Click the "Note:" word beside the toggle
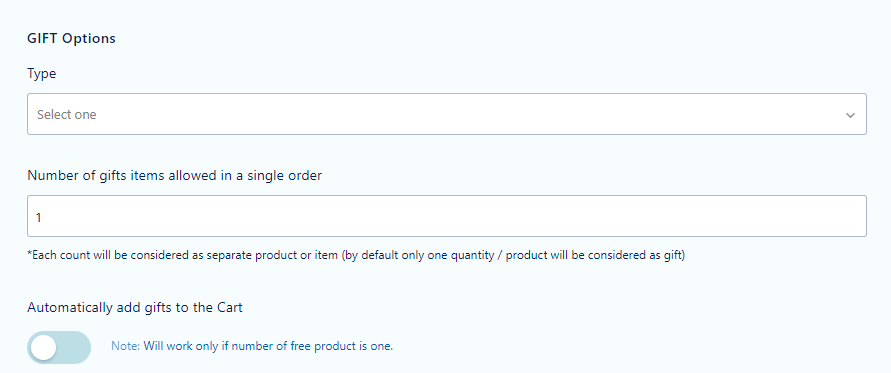Viewport: 891px width, 373px height. (126, 346)
